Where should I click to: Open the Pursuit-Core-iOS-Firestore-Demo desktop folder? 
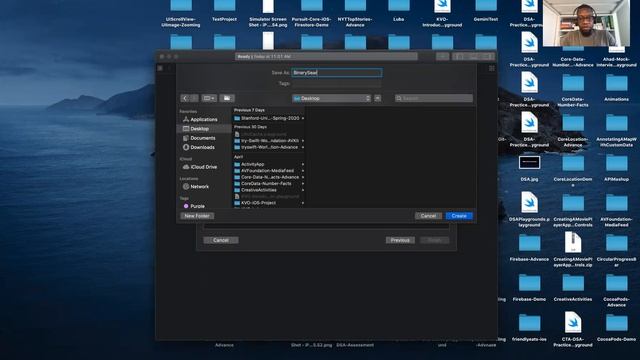click(x=311, y=6)
